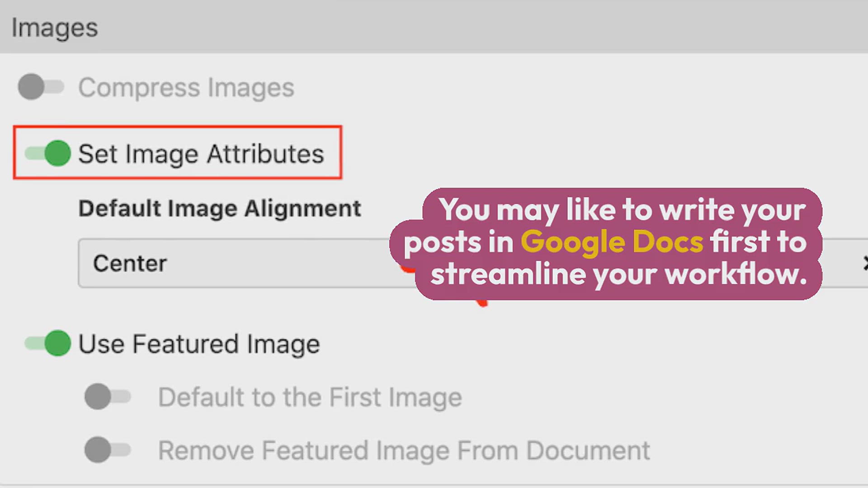Click the Use Featured Image label
Screen dimensions: 868x488
(x=199, y=344)
